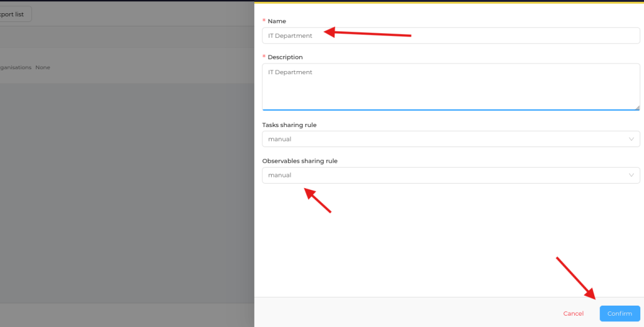The height and width of the screenshot is (327, 644).
Task: Click the Observables sharing rule chevron arrow
Action: [631, 175]
